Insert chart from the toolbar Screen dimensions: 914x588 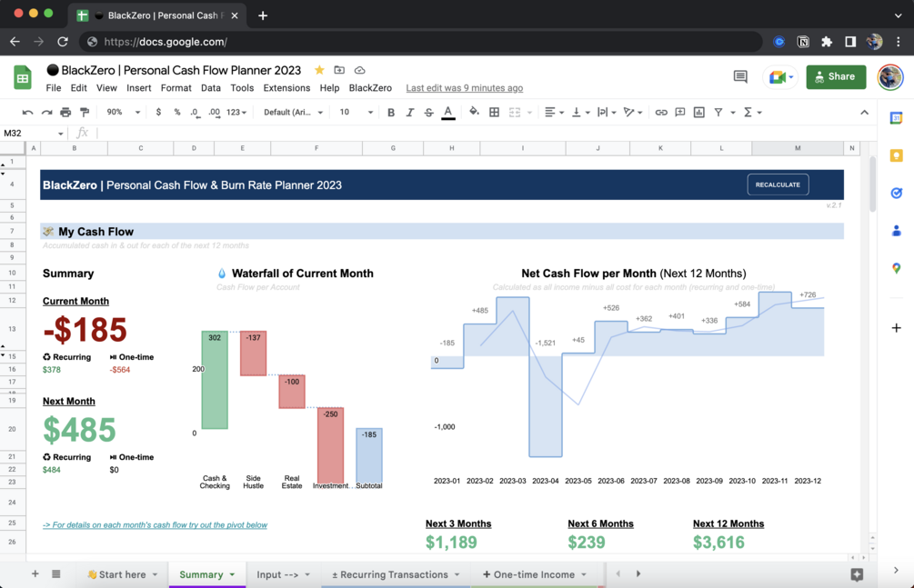[x=698, y=113]
